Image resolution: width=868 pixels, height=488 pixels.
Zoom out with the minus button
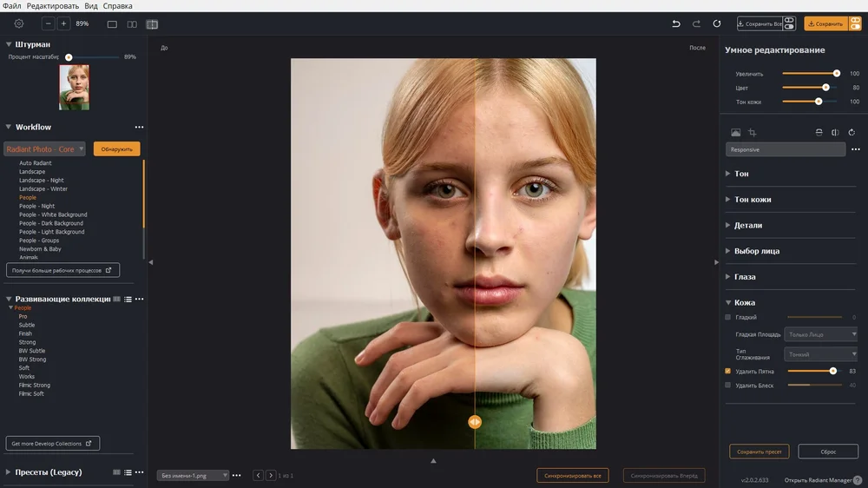pos(48,23)
